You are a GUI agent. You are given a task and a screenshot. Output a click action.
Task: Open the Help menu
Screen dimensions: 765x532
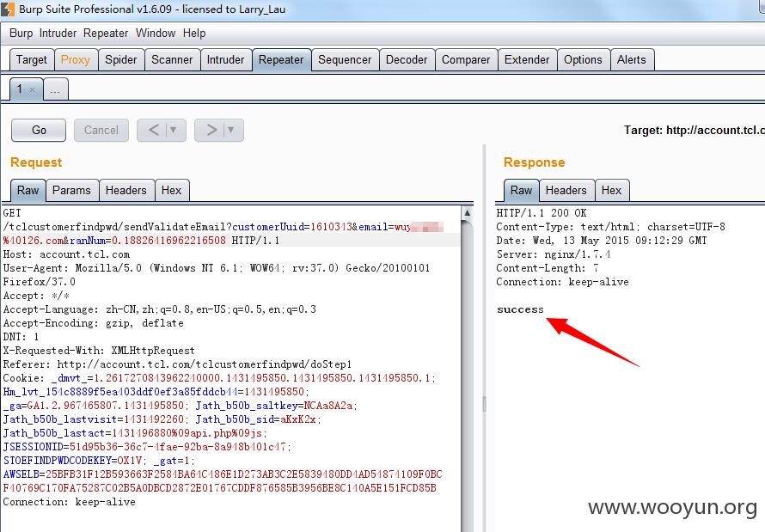pos(194,34)
